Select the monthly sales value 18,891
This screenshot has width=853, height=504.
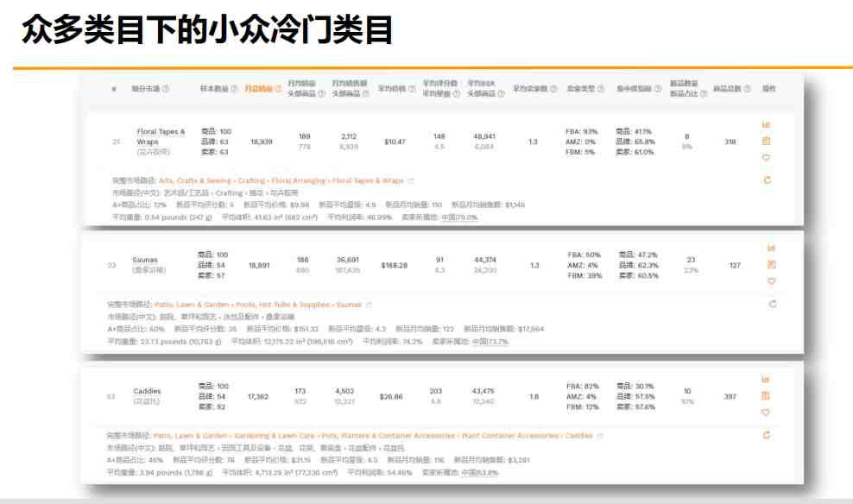click(x=259, y=265)
